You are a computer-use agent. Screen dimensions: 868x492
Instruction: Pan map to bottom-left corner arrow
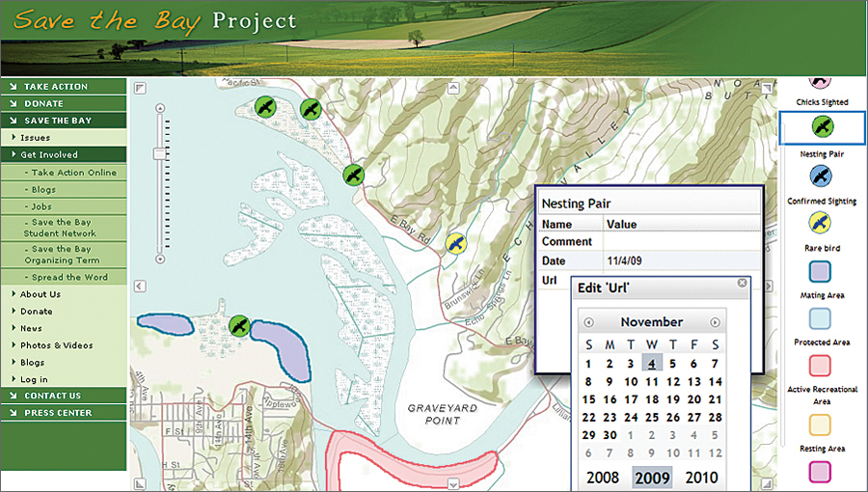[140, 484]
